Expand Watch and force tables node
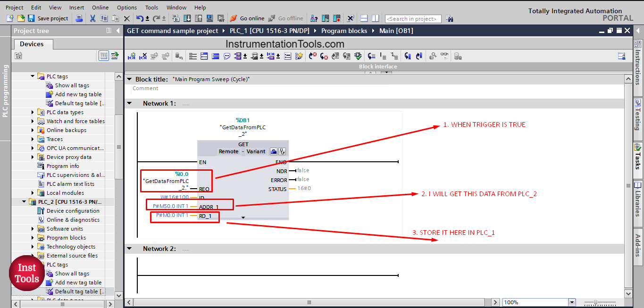Image resolution: width=644 pixels, height=308 pixels. pyautogui.click(x=33, y=121)
